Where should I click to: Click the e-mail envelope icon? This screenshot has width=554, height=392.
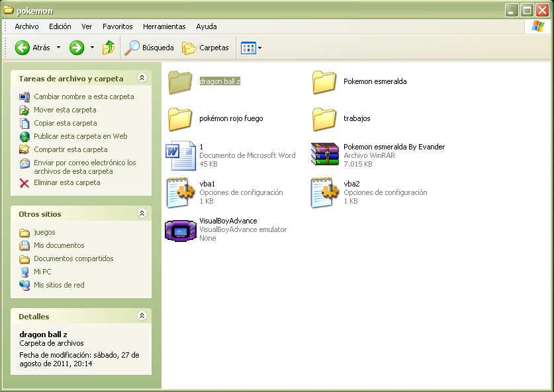[24, 163]
